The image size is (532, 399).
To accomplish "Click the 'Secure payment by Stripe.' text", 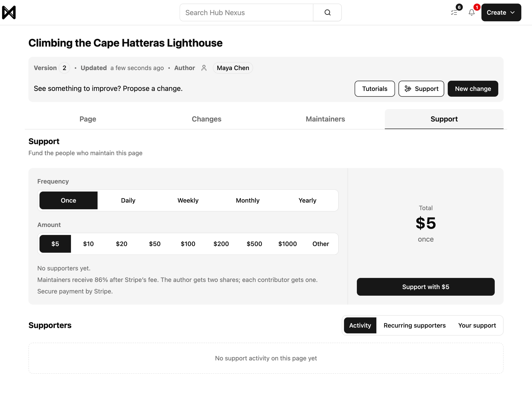I will [x=75, y=291].
